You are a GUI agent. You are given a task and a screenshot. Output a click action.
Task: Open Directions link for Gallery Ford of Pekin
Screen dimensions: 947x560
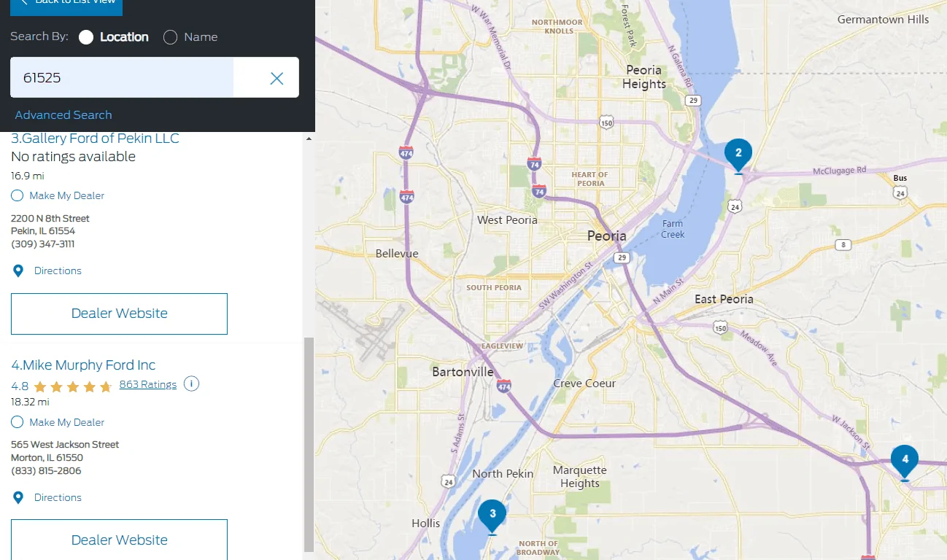click(58, 271)
